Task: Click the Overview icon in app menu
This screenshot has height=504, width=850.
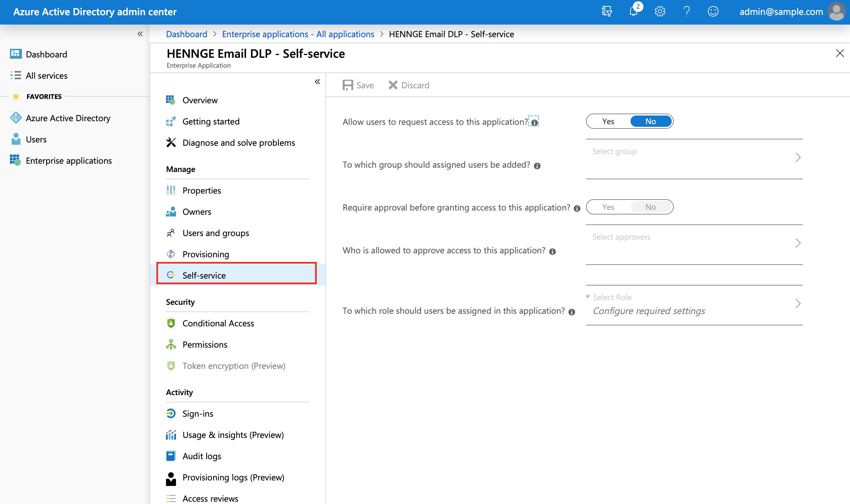Action: [x=170, y=100]
